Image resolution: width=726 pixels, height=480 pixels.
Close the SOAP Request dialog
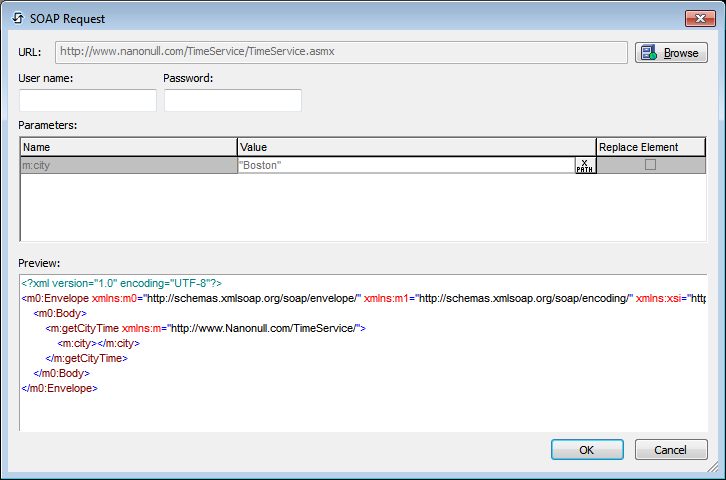(697, 19)
